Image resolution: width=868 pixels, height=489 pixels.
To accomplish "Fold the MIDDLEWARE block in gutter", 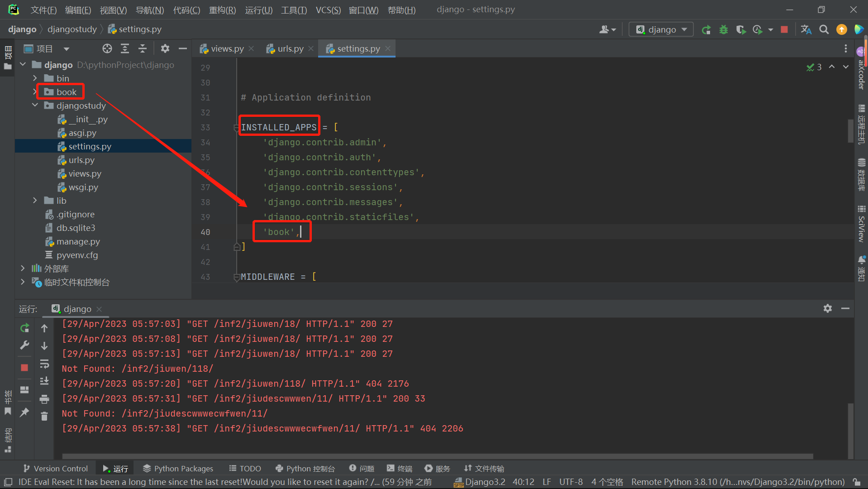I will (x=236, y=277).
